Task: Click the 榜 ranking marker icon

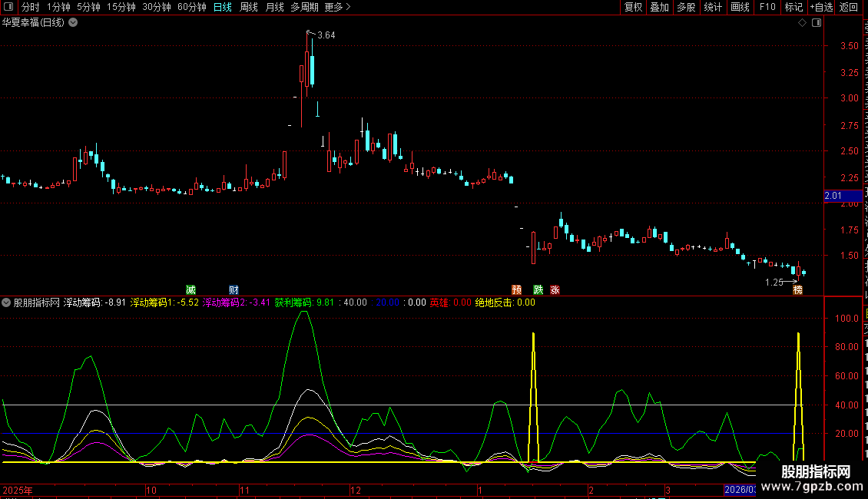Action: pyautogui.click(x=798, y=289)
